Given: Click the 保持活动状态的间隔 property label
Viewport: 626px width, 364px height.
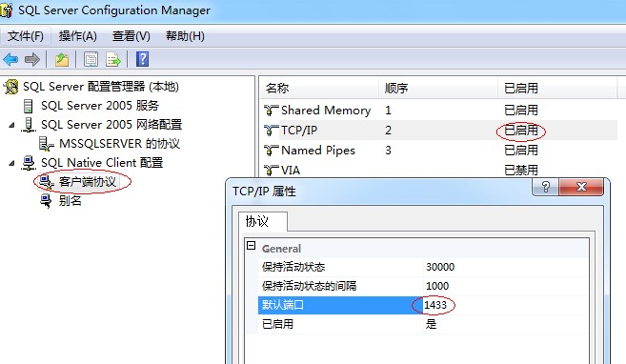Looking at the screenshot, I should [x=309, y=286].
